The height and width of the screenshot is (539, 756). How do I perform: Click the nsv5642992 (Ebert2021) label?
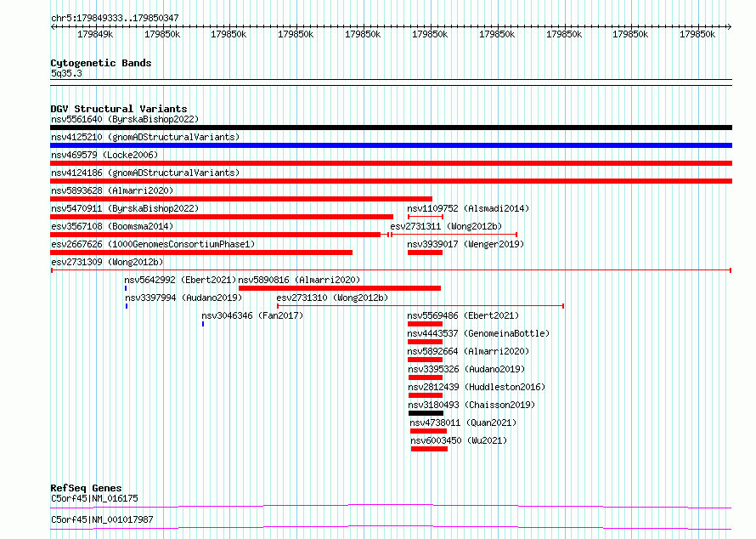[180, 280]
